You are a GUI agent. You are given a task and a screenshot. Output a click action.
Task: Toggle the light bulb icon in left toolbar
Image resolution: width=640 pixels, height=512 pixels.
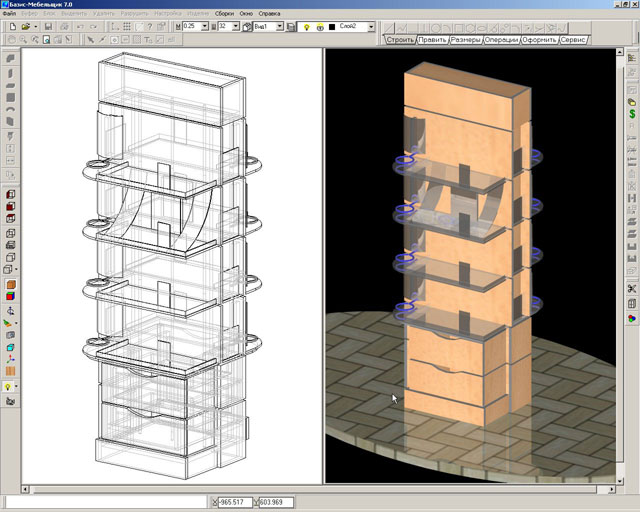[8, 386]
